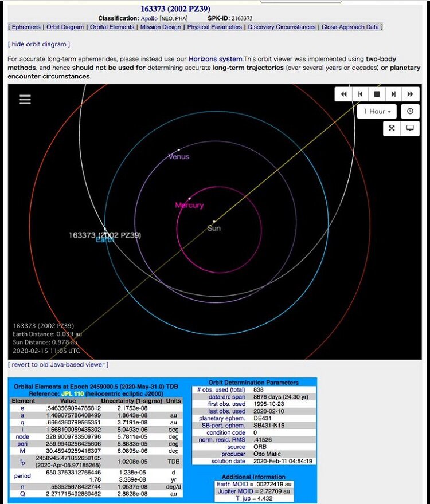
Task: Click the Venus planet dot
Action: pyautogui.click(x=179, y=150)
